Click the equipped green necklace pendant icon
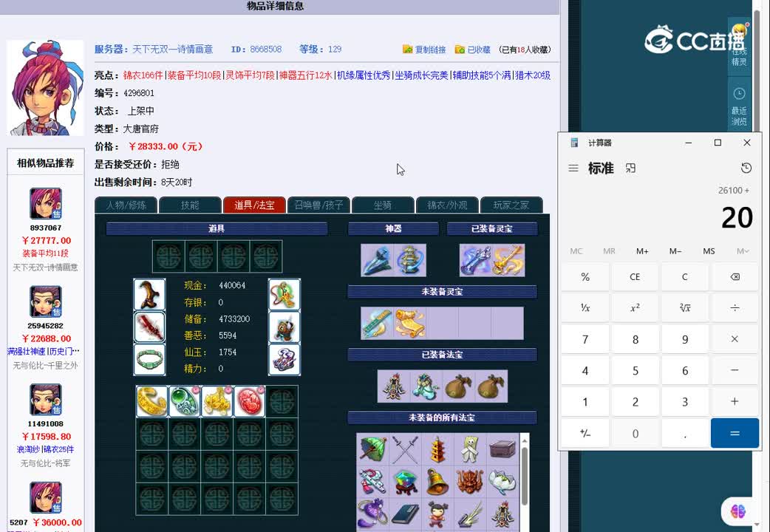Screen dimensions: 770x532 pyautogui.click(x=285, y=294)
